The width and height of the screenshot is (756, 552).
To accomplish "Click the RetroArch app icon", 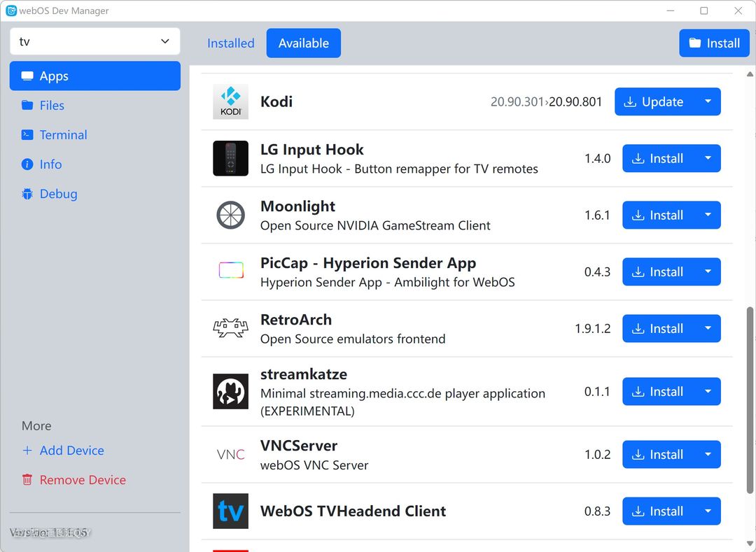I will tap(230, 328).
